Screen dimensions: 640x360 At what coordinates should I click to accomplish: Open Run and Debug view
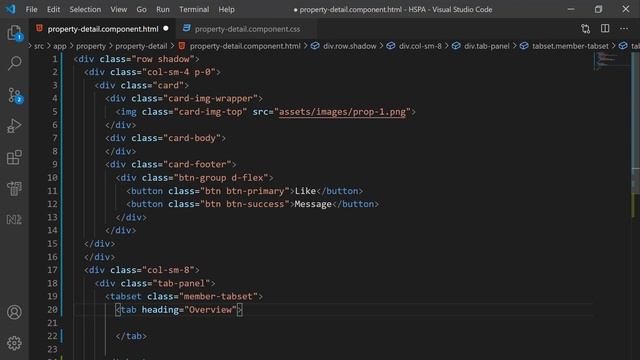point(14,126)
